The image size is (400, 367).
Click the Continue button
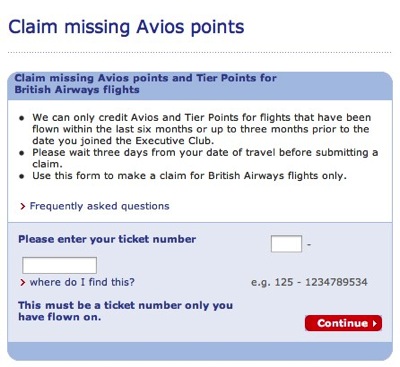pos(343,323)
